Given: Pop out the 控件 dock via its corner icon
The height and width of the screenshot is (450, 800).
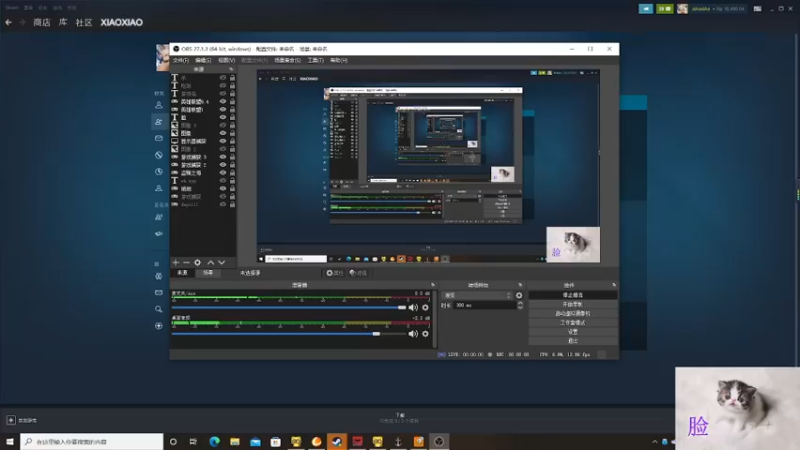Looking at the screenshot, I should pos(614,285).
